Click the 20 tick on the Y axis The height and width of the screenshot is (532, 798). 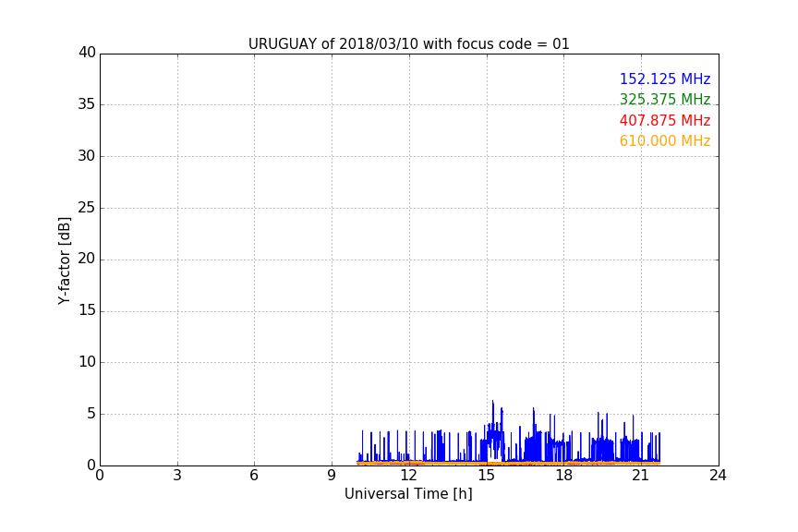point(87,259)
